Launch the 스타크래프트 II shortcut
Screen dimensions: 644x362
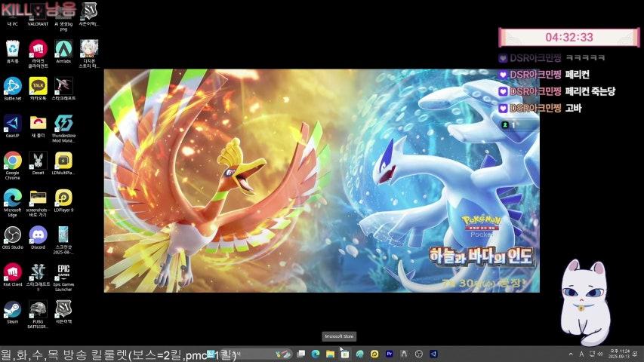coord(38,277)
